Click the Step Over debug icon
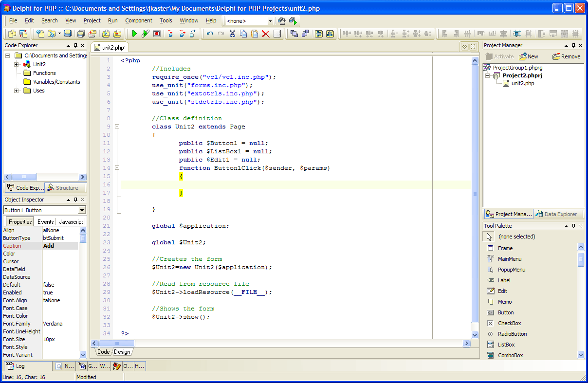 coord(182,34)
